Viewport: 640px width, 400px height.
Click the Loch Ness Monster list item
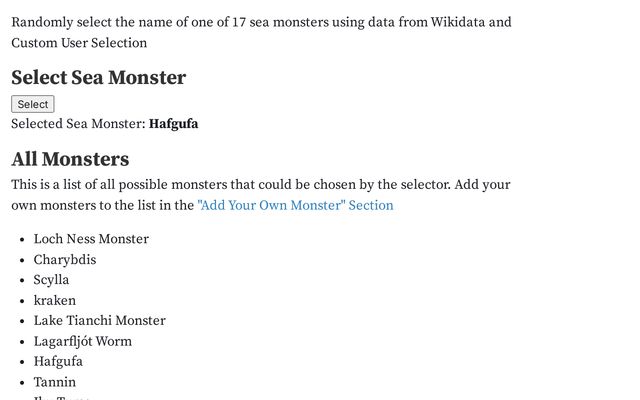pyautogui.click(x=91, y=239)
